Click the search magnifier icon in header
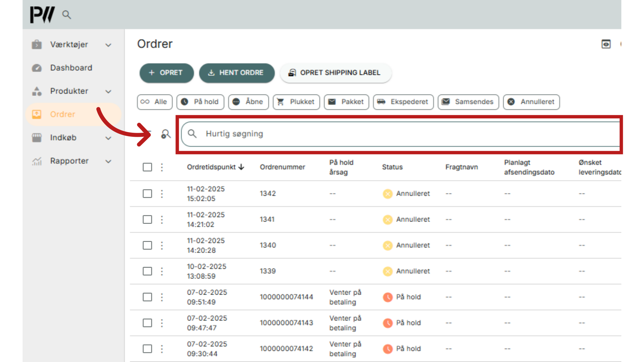 click(x=66, y=15)
